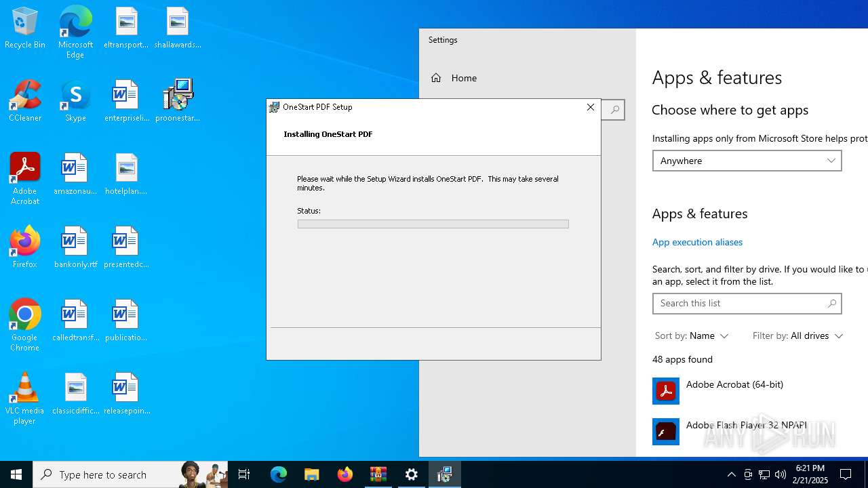Change the Sort by Name dropdown
This screenshot has width=868, height=488.
(x=691, y=335)
